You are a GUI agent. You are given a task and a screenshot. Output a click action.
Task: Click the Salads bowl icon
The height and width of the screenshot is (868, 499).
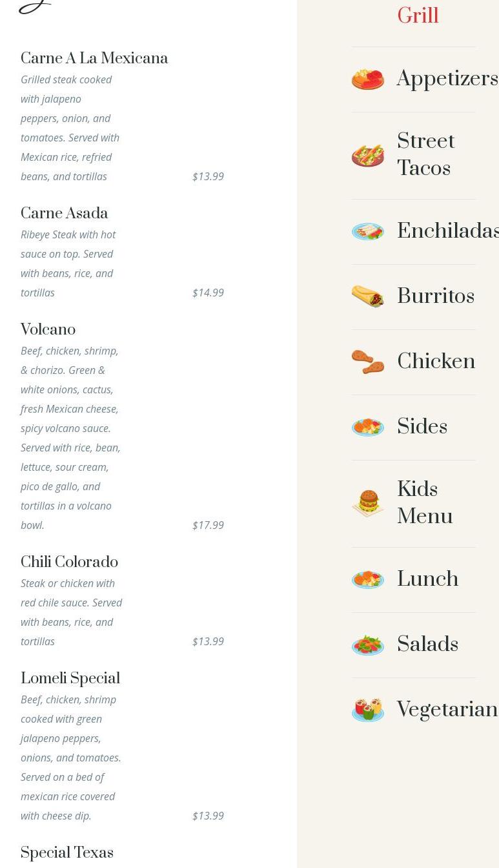(x=368, y=645)
